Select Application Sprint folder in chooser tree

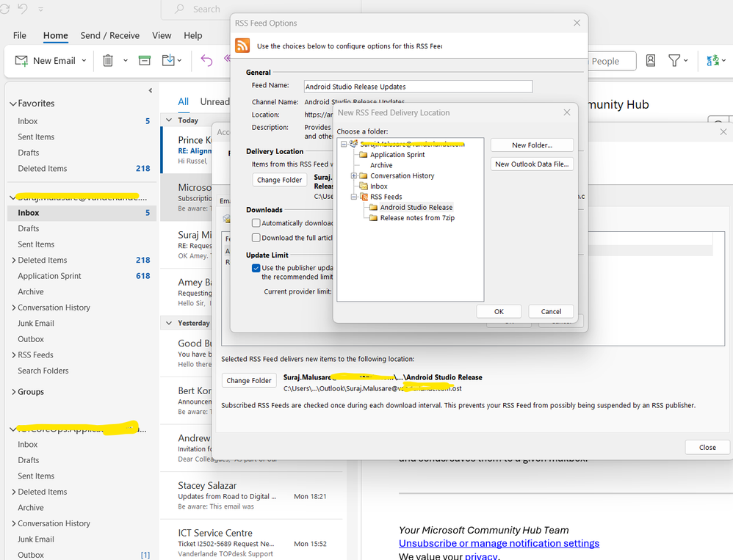pyautogui.click(x=397, y=155)
